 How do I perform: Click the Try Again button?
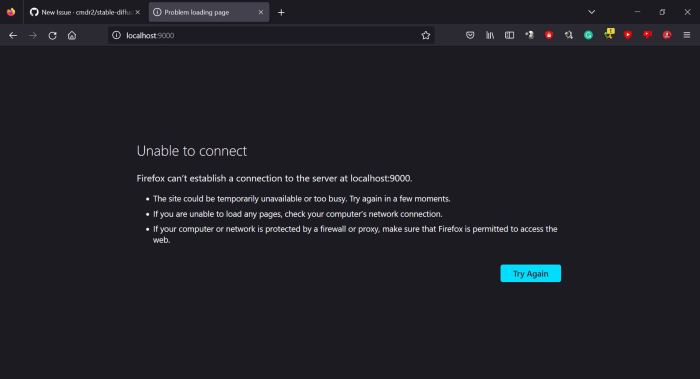tap(530, 273)
